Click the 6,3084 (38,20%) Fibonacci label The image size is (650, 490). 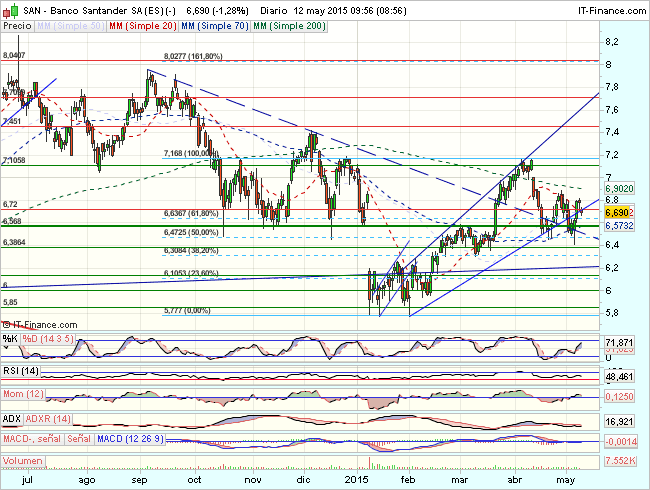coord(191,251)
